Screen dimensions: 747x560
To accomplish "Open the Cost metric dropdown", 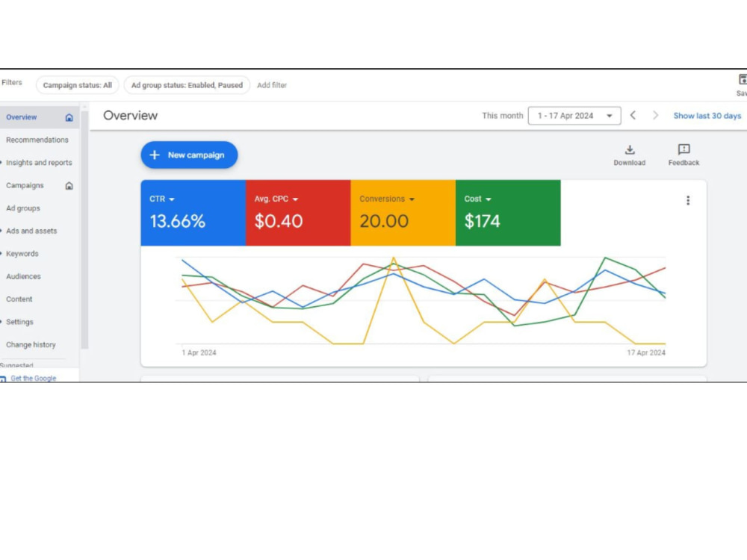I will tap(488, 199).
